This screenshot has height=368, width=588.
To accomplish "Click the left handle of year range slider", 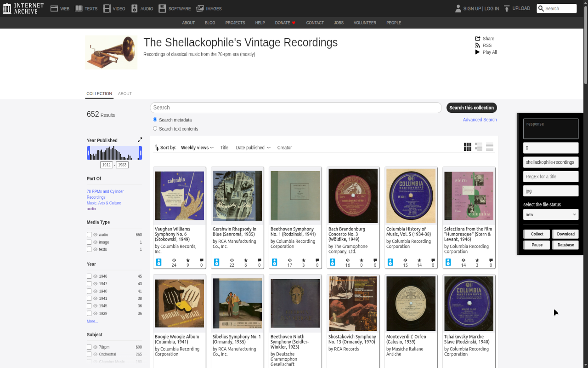I will (x=88, y=153).
